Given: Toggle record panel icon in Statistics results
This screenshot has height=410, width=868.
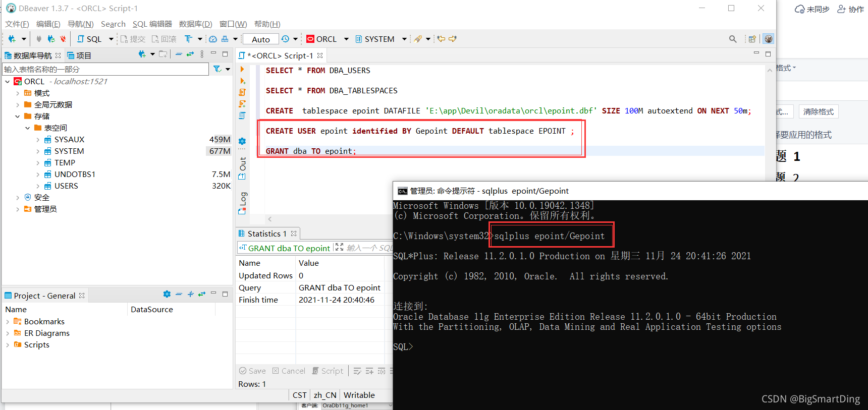Looking at the screenshot, I should click(x=339, y=247).
